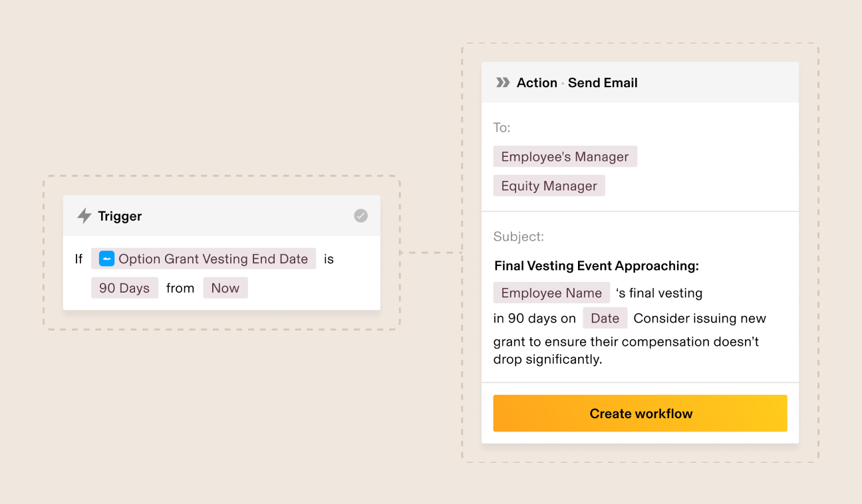862x504 pixels.
Task: Click the Subject field label
Action: click(519, 237)
